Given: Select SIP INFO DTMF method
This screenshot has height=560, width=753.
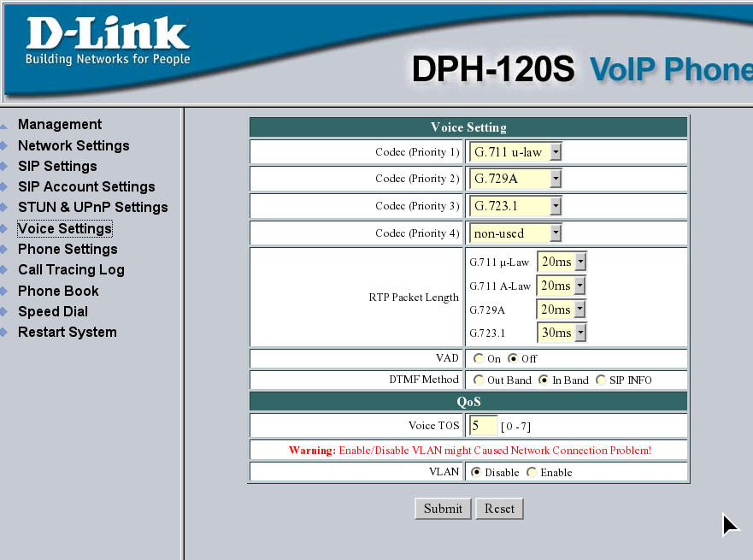Looking at the screenshot, I should pyautogui.click(x=601, y=380).
